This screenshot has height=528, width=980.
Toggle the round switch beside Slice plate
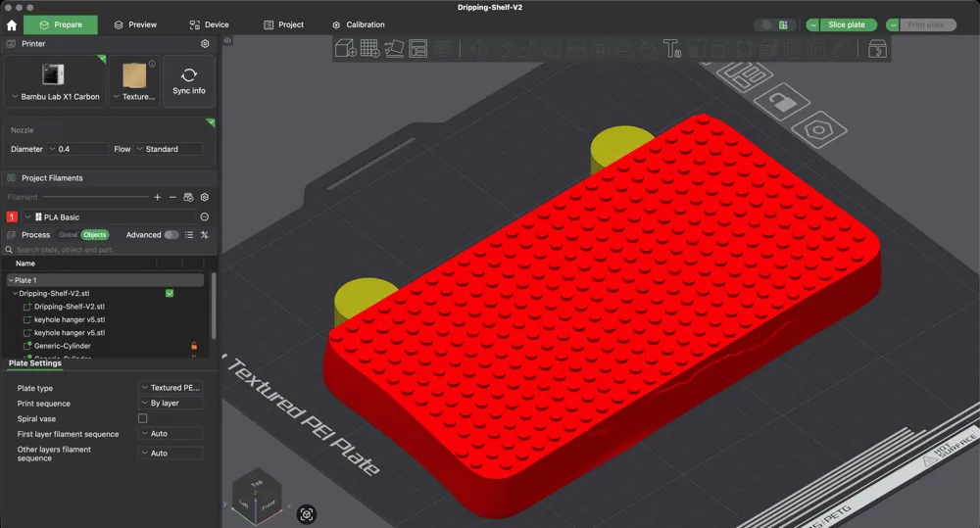tap(766, 25)
